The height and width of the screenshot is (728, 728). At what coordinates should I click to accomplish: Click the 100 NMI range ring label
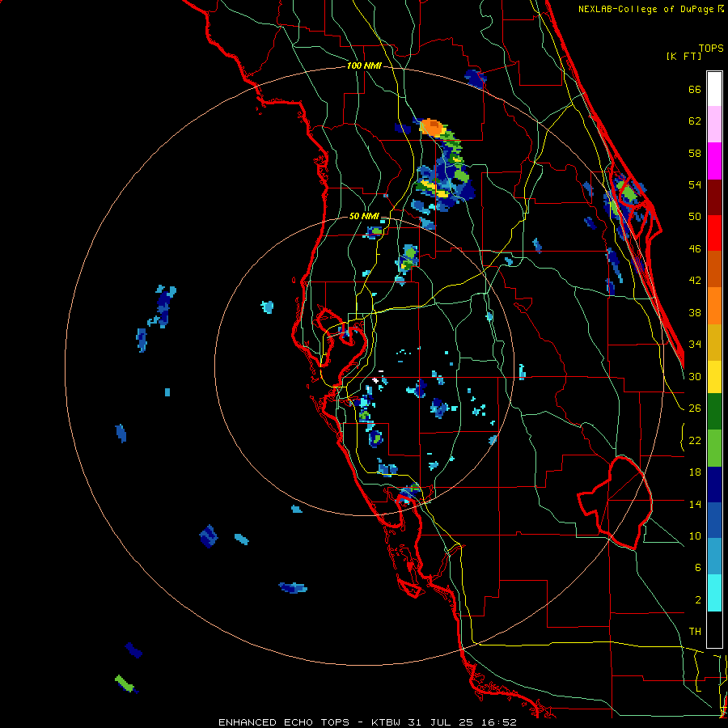coord(364,66)
